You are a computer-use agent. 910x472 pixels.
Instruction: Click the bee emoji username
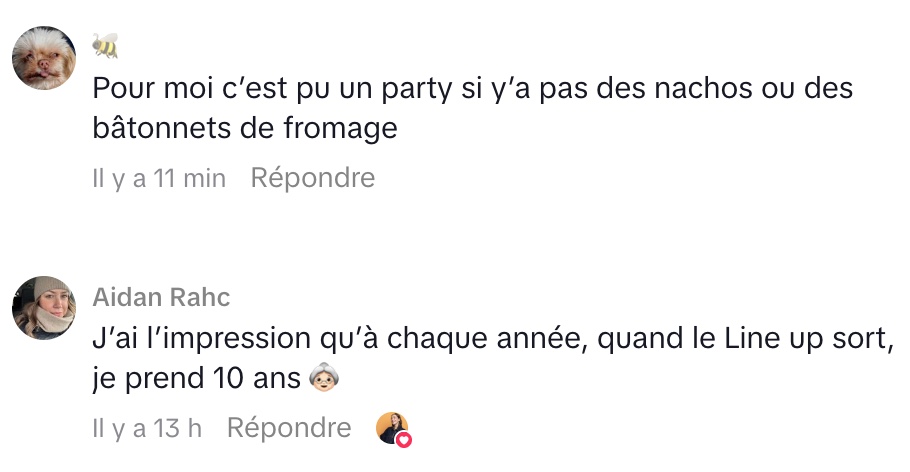tap(105, 44)
